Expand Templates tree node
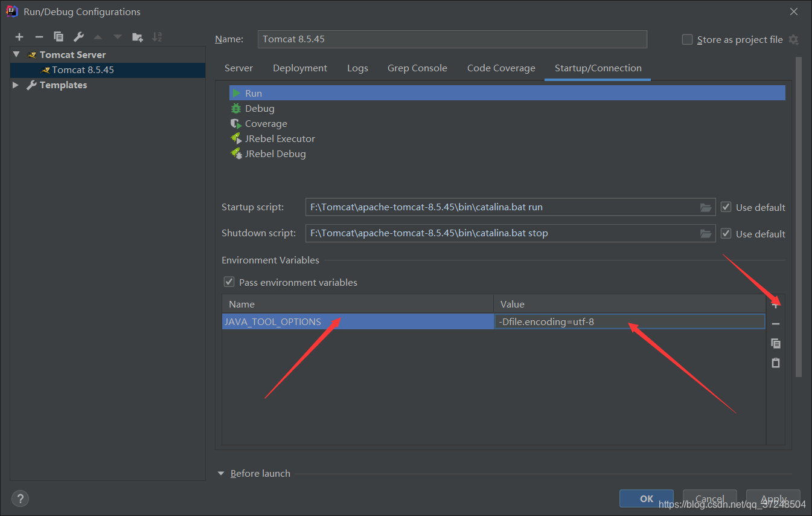 point(16,85)
